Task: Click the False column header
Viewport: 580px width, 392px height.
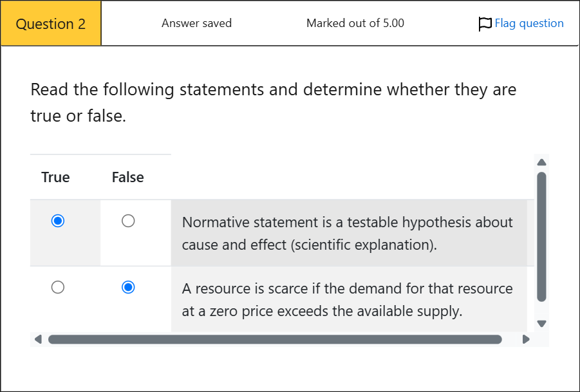Action: 127,178
